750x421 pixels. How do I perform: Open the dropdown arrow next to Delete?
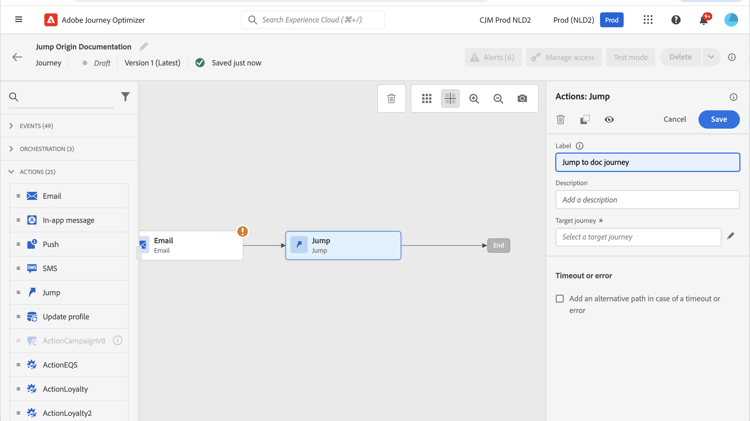pyautogui.click(x=711, y=57)
